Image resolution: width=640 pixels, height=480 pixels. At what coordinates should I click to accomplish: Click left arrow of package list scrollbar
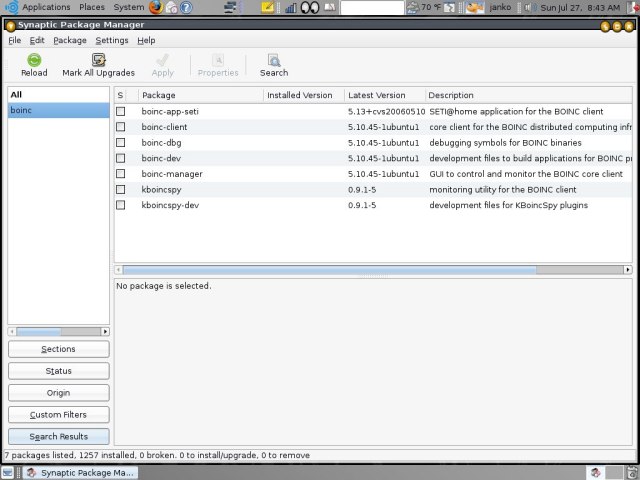(x=119, y=270)
